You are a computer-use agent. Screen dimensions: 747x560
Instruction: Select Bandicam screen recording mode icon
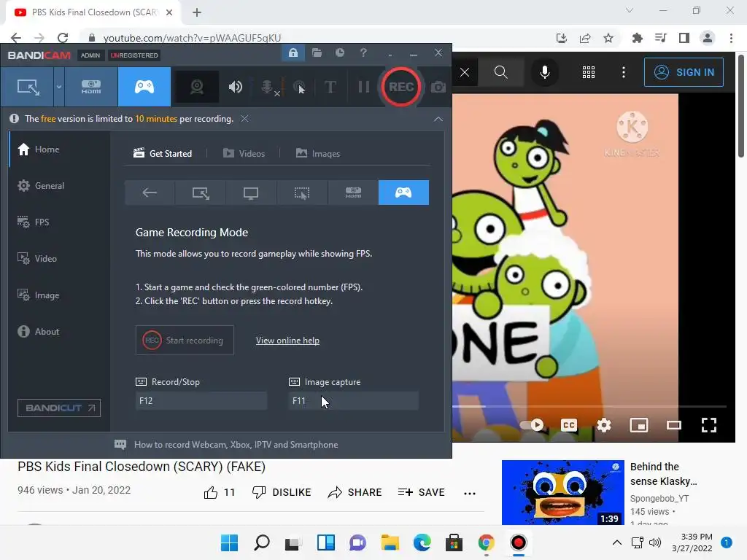28,87
